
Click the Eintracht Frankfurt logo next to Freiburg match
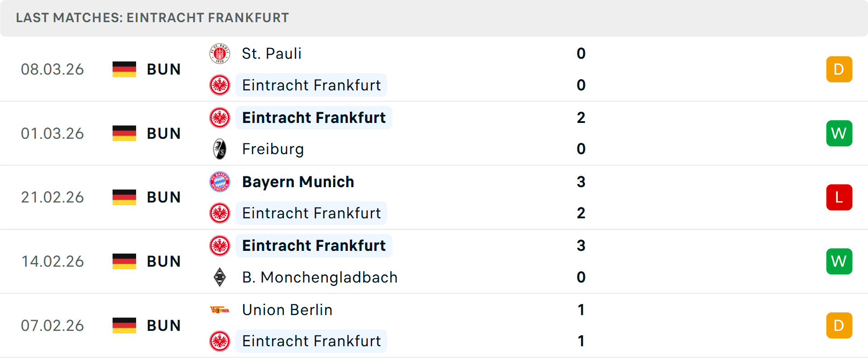coord(220,118)
